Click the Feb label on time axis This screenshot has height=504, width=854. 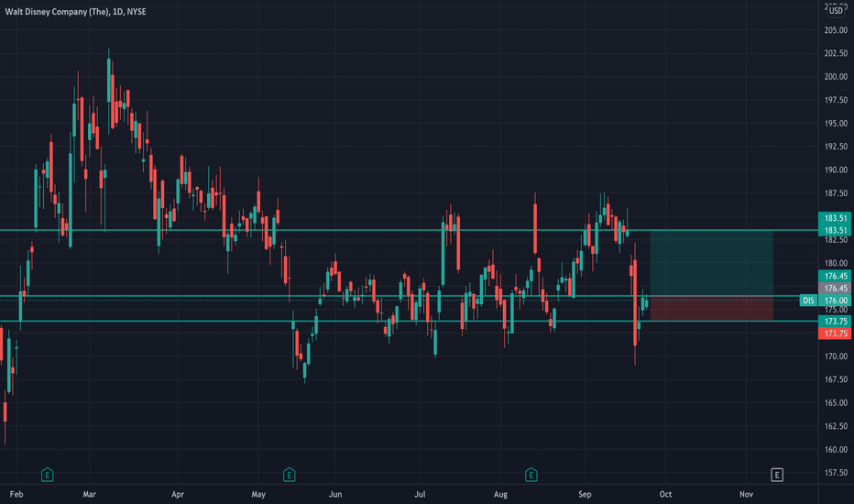16,494
